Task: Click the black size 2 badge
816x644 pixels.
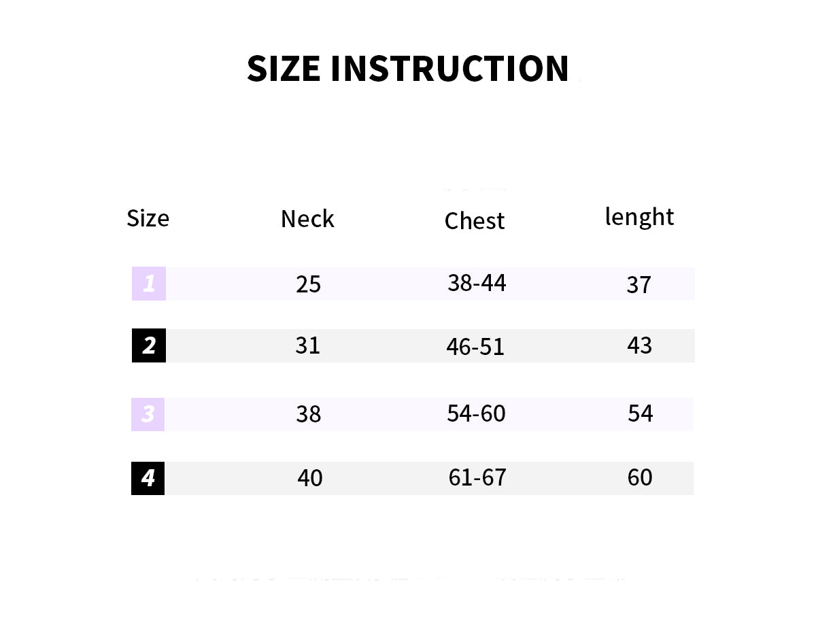Action: click(x=149, y=345)
